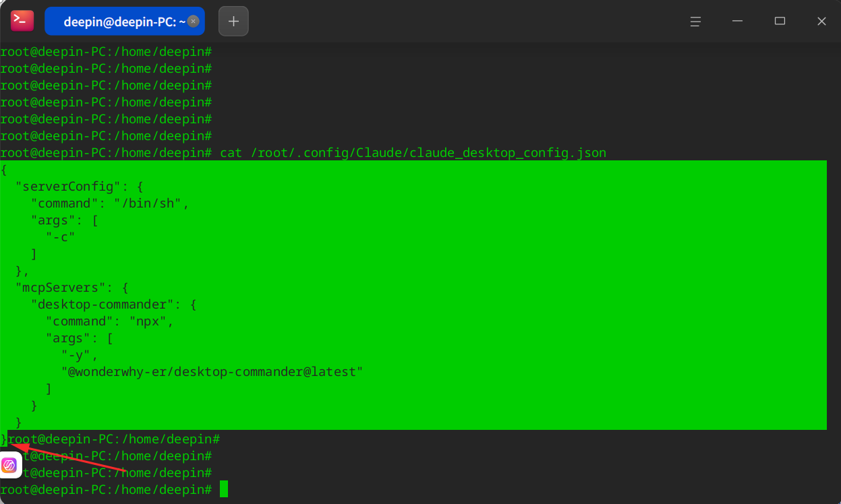Minimize the terminal window
This screenshot has width=841, height=504.
point(738,22)
